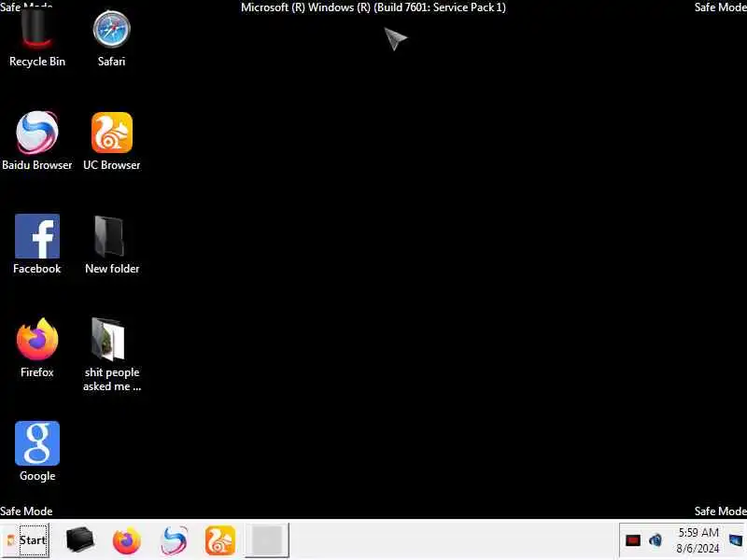
Task: Open the clock showing 5:59 AM
Action: pyautogui.click(x=698, y=532)
